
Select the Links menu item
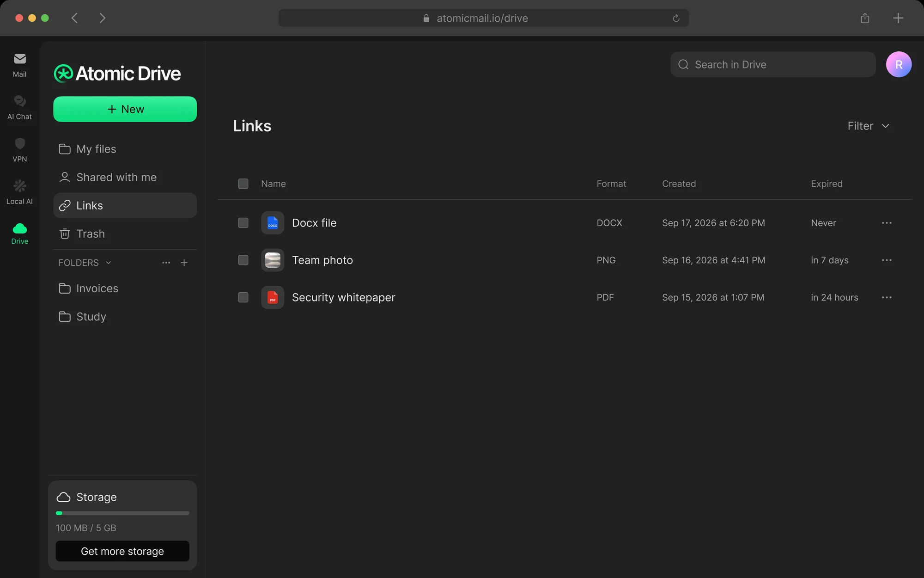coord(125,205)
